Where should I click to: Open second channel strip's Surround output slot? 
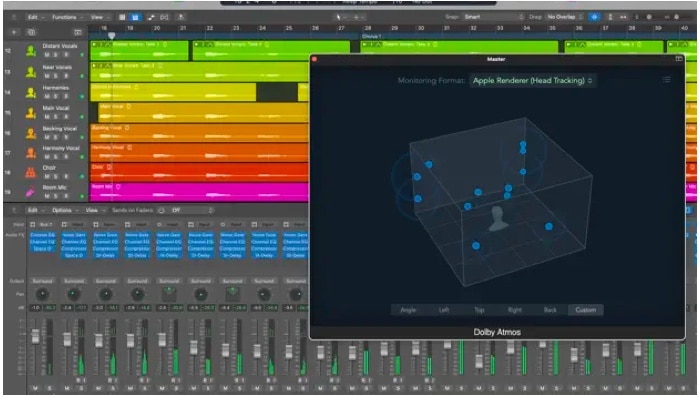point(74,281)
